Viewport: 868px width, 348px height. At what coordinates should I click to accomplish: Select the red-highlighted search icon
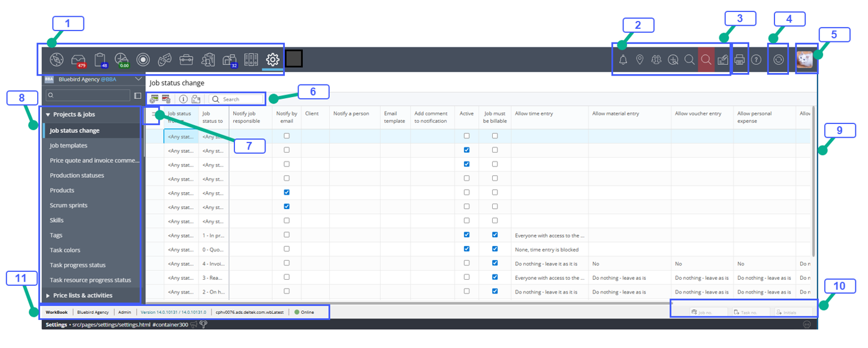[x=706, y=59]
